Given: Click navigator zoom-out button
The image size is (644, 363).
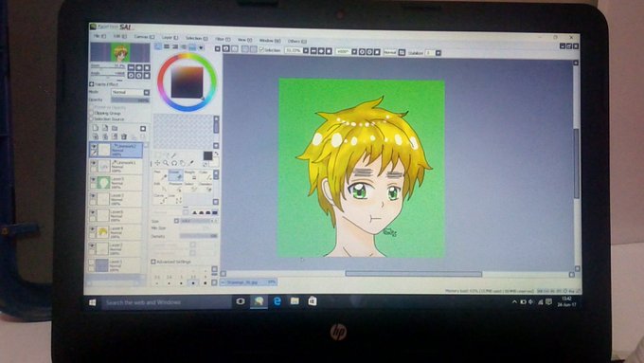Looking at the screenshot, I should [x=131, y=67].
